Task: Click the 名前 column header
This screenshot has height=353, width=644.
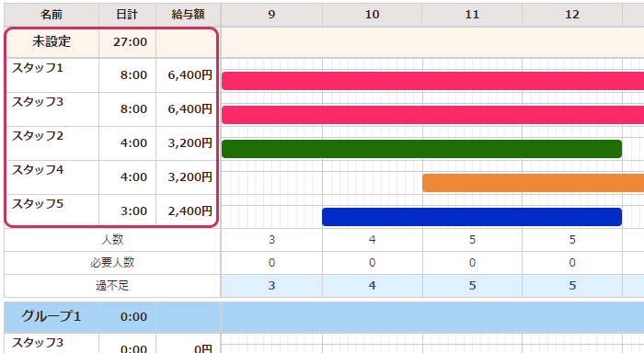Action: point(52,15)
